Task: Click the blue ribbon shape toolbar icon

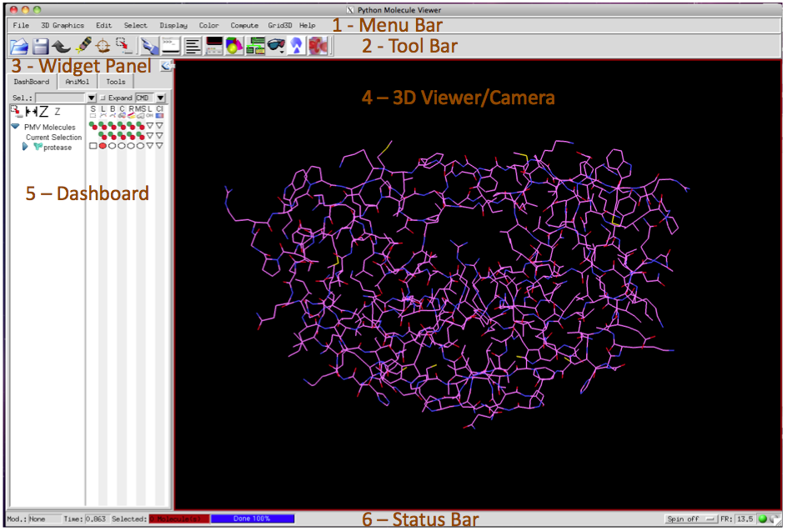Action: click(297, 46)
